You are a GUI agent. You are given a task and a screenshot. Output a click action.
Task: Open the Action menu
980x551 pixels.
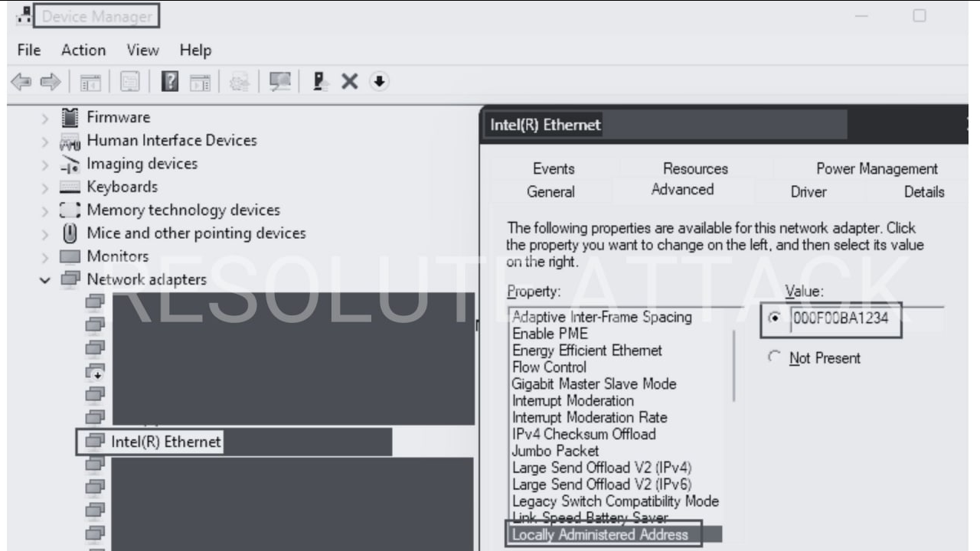(83, 50)
